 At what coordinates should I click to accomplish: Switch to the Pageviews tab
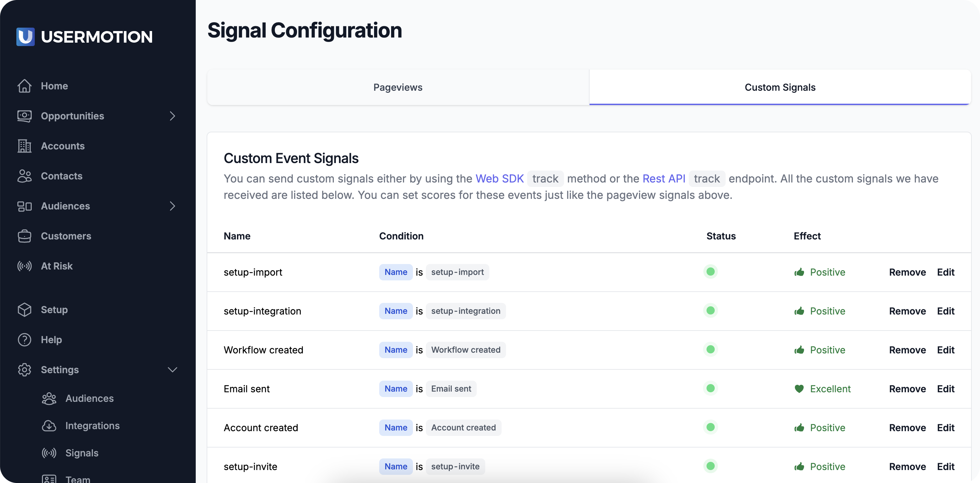398,87
